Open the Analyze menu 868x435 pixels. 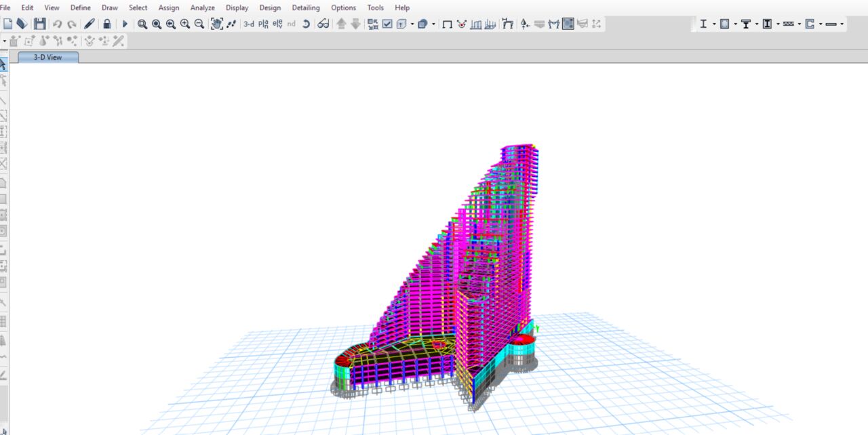[x=203, y=7]
